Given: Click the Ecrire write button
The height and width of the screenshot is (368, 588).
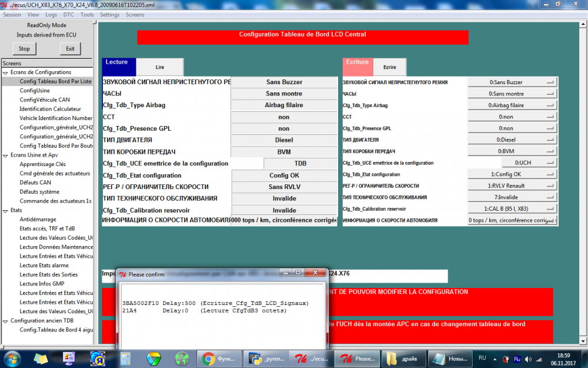Looking at the screenshot, I should tap(390, 67).
